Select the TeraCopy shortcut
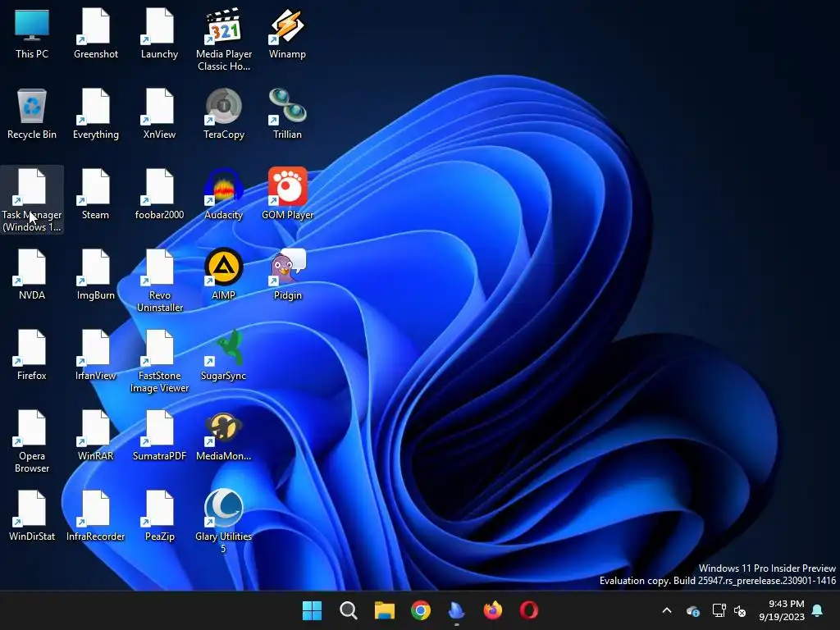The height and width of the screenshot is (630, 840). coord(224,113)
